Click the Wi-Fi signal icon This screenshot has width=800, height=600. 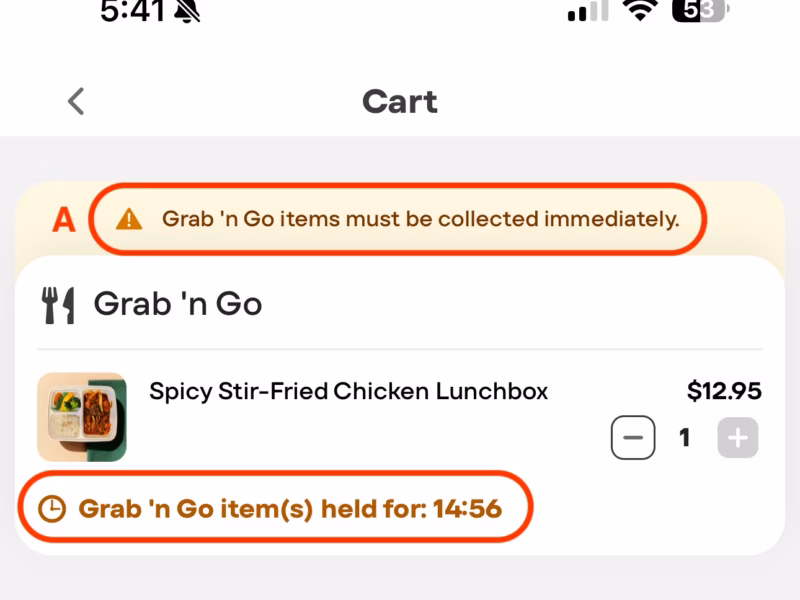639,10
